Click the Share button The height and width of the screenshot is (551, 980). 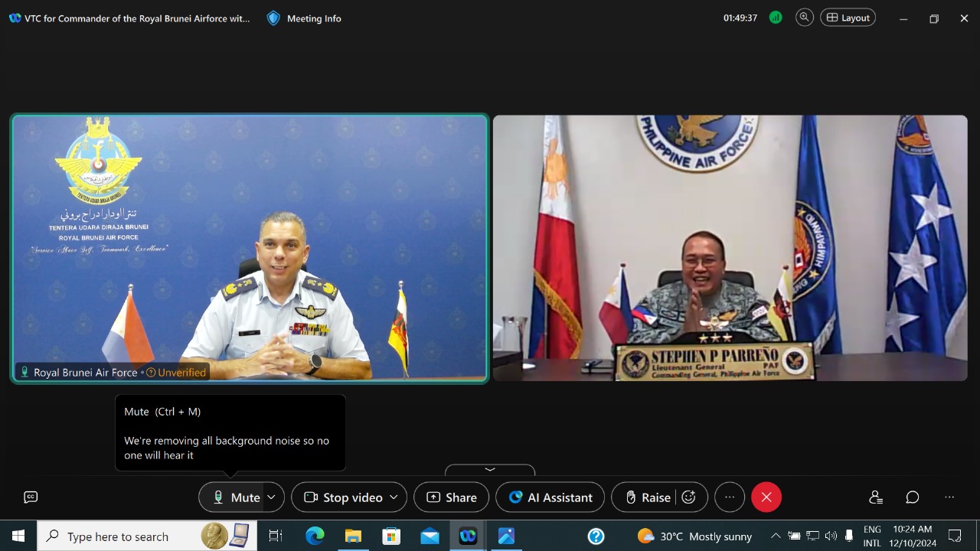(452, 497)
